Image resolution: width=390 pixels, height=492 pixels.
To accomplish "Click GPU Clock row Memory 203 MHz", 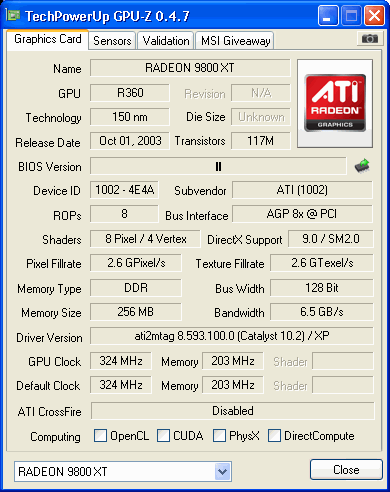I will [233, 361].
